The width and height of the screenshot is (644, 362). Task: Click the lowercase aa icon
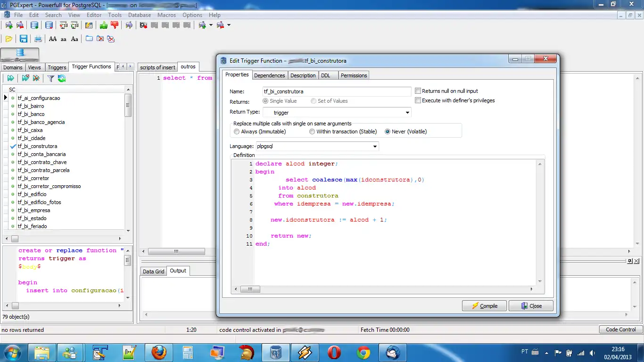tap(64, 39)
